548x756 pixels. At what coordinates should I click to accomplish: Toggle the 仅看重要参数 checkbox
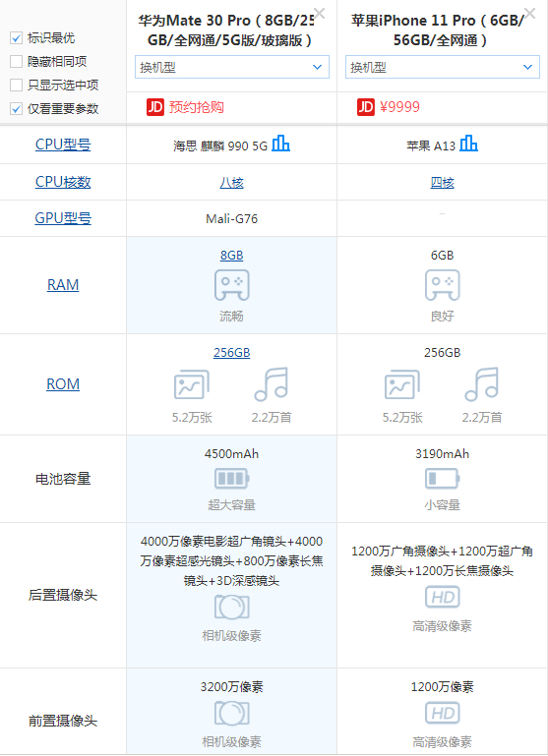pyautogui.click(x=17, y=108)
